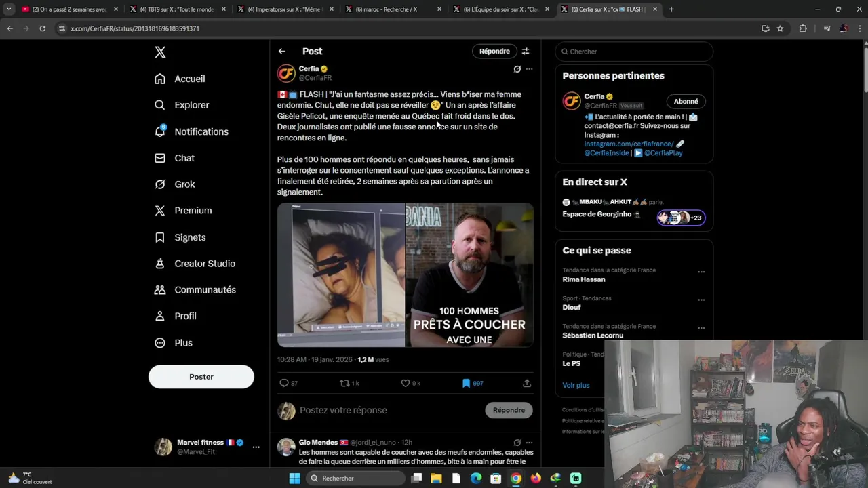Screen dimensions: 868x488
Task: Open the Extensions puzzle icon
Action: click(x=803, y=28)
